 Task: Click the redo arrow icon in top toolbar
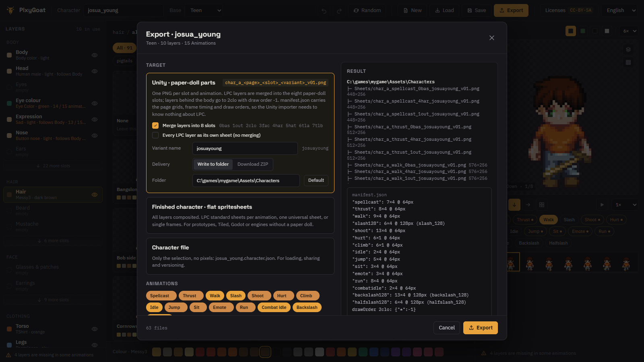pos(339,10)
